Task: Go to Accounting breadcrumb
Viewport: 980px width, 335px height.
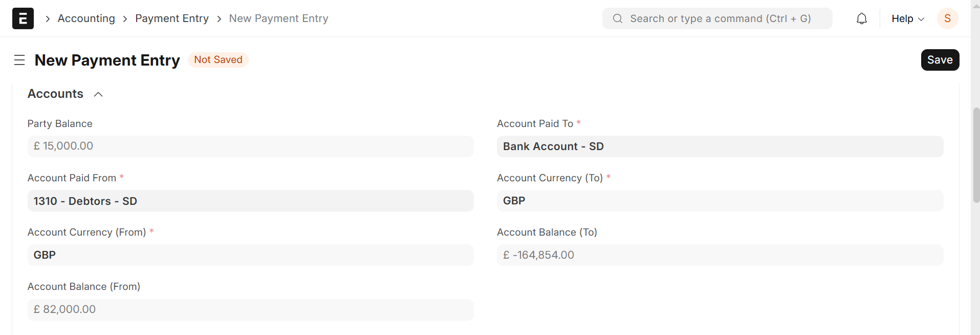Action: click(x=86, y=18)
